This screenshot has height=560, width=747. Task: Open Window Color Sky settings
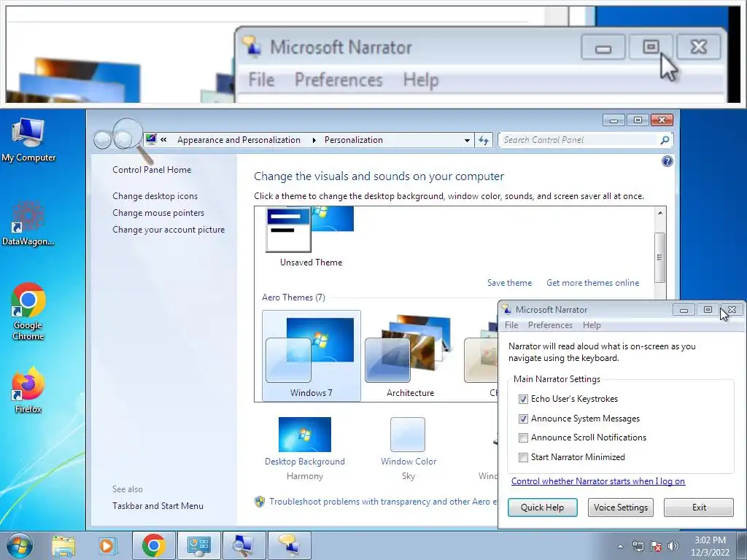click(x=409, y=448)
